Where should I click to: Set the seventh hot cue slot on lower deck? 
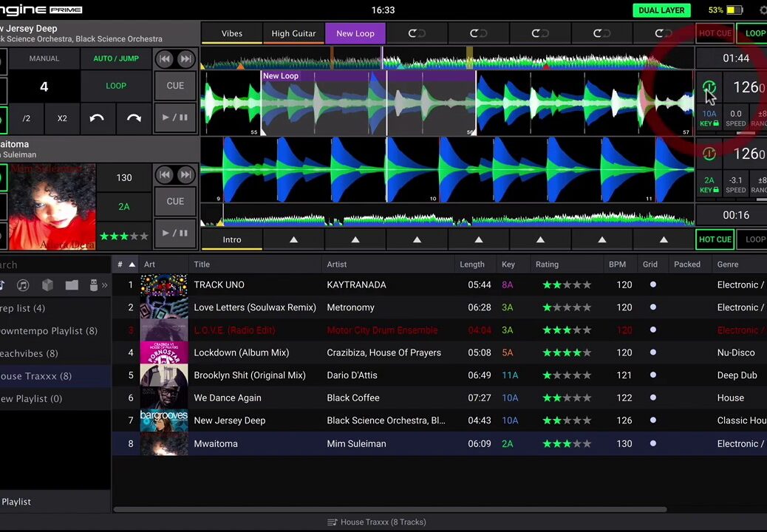click(x=601, y=239)
